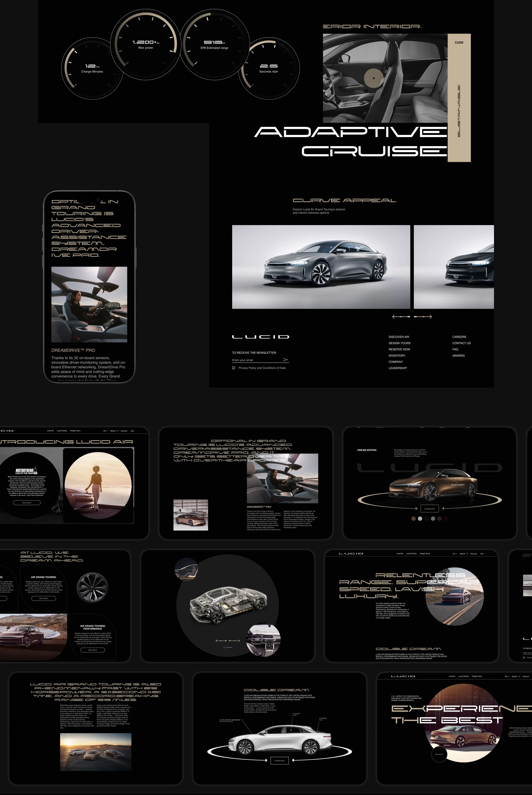Viewport: 532px width, 795px height.
Task: Play the interior video on the seat image
Action: [x=374, y=78]
